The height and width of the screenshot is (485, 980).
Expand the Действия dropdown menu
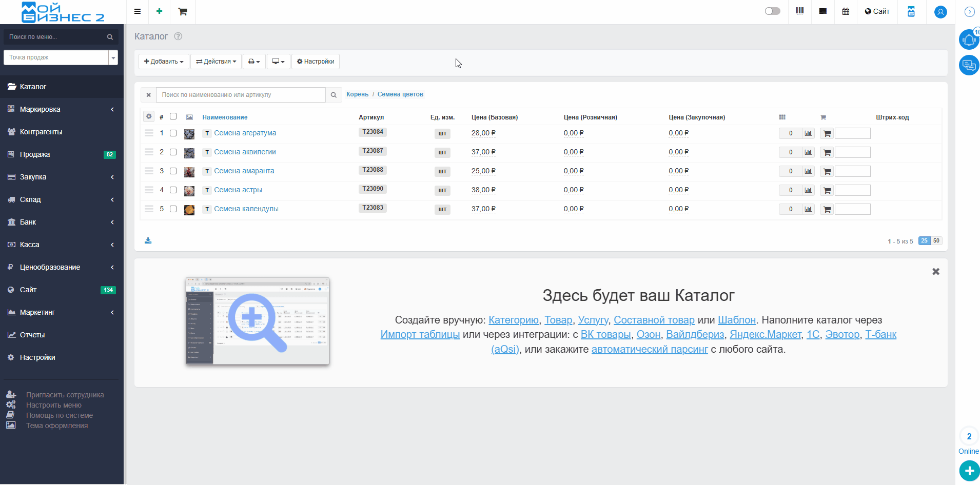(216, 62)
